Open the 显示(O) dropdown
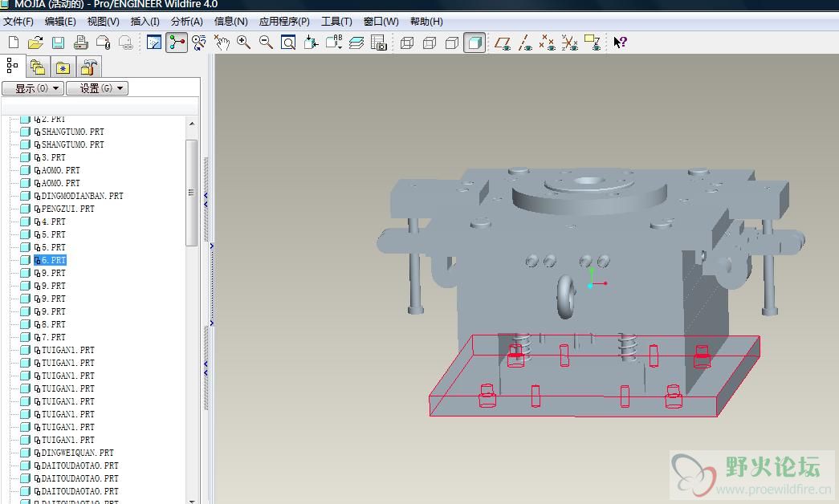The height and width of the screenshot is (504, 839). click(x=33, y=88)
